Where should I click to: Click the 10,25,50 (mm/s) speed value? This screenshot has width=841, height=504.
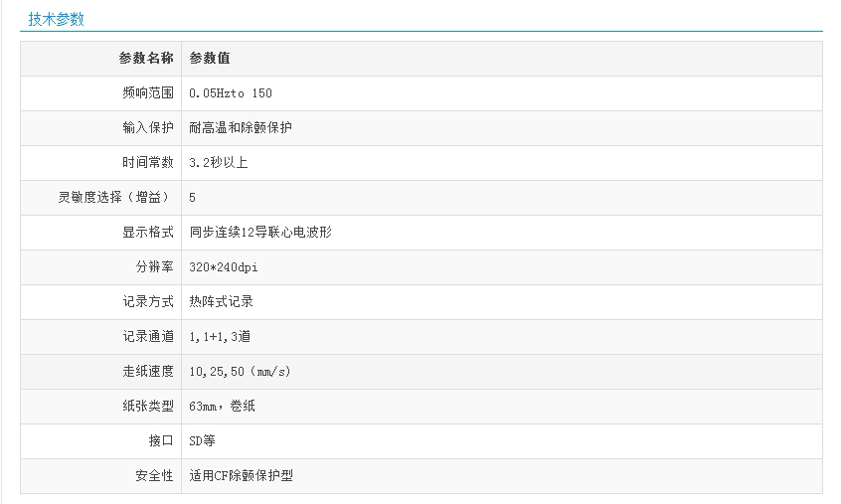point(240,372)
